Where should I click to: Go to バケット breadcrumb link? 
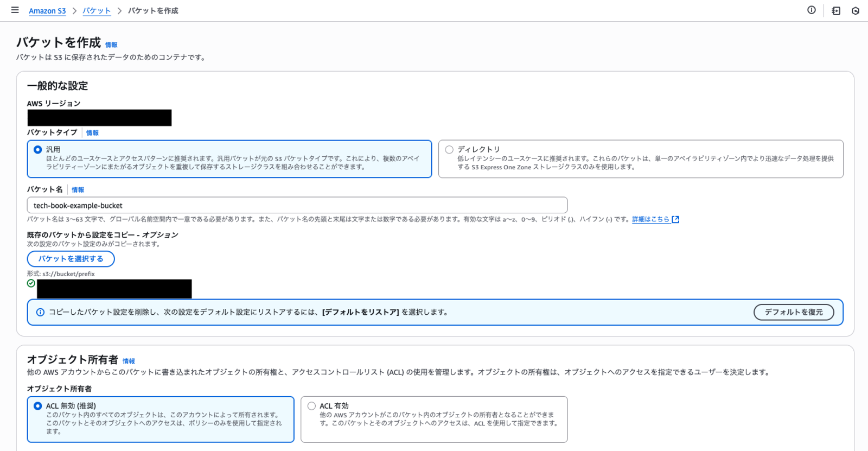(x=97, y=11)
